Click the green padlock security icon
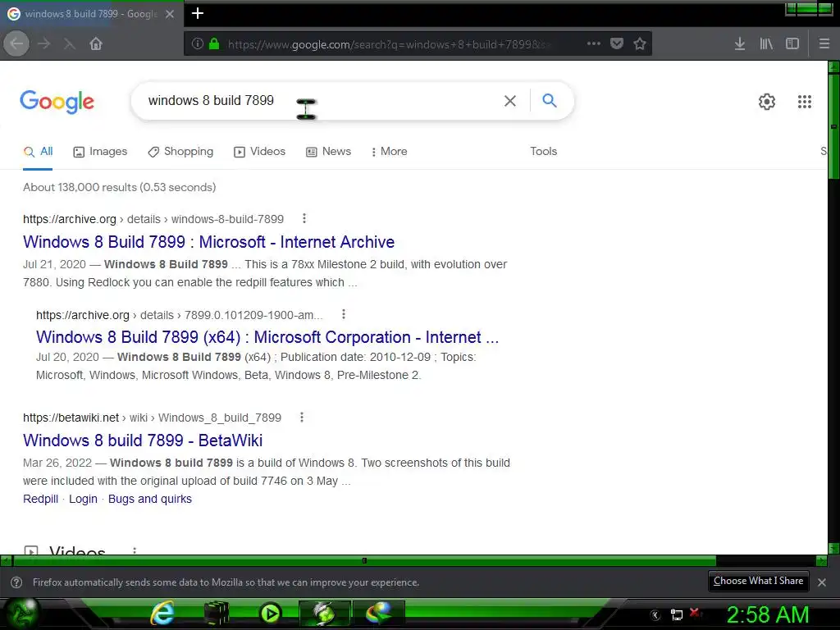This screenshot has width=840, height=630. click(214, 44)
